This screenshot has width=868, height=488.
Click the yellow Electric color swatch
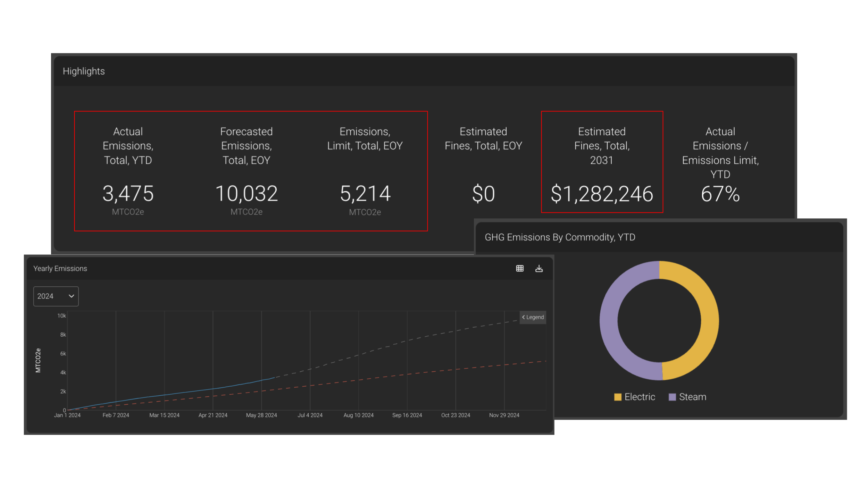pyautogui.click(x=618, y=397)
